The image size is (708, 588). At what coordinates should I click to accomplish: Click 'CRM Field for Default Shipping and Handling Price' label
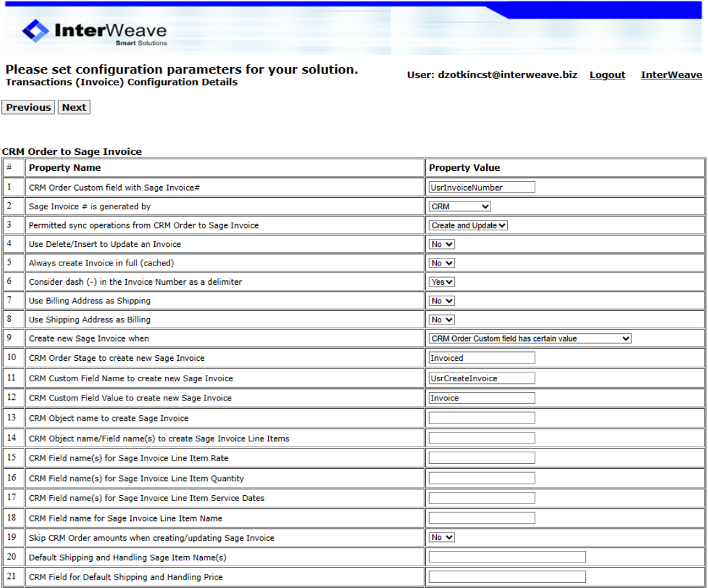(126, 577)
